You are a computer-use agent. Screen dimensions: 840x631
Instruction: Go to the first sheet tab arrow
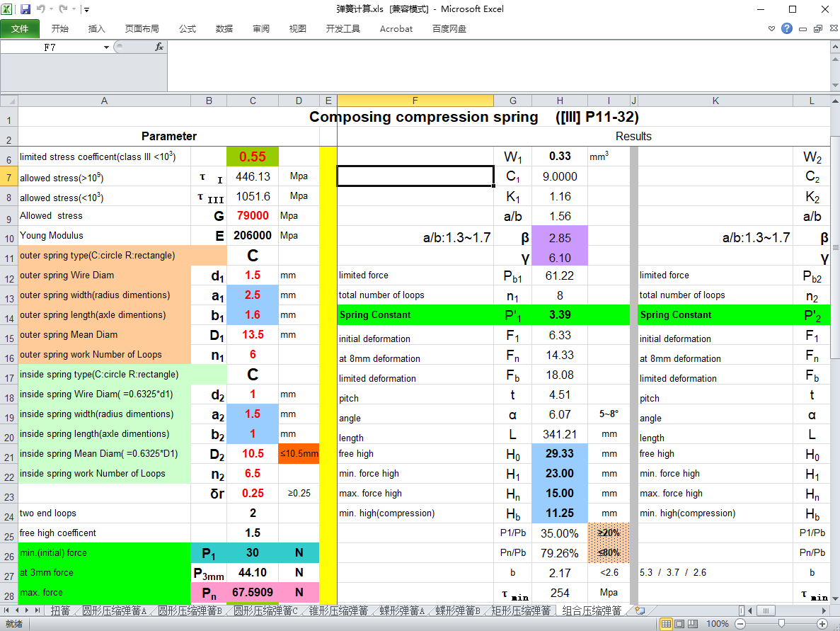pos(6,610)
